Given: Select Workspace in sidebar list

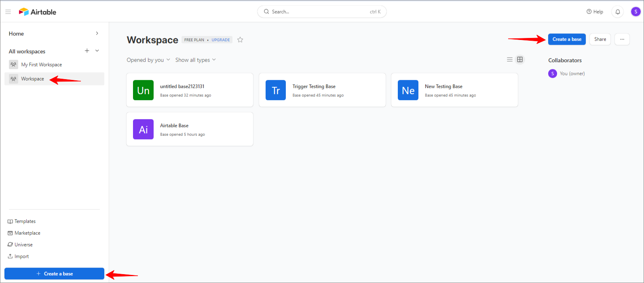Looking at the screenshot, I should click(54, 79).
